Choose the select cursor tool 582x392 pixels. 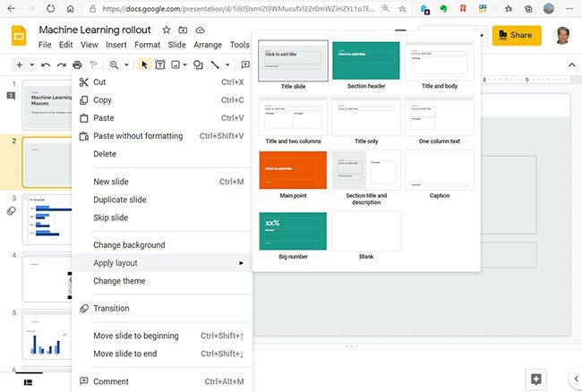point(144,65)
